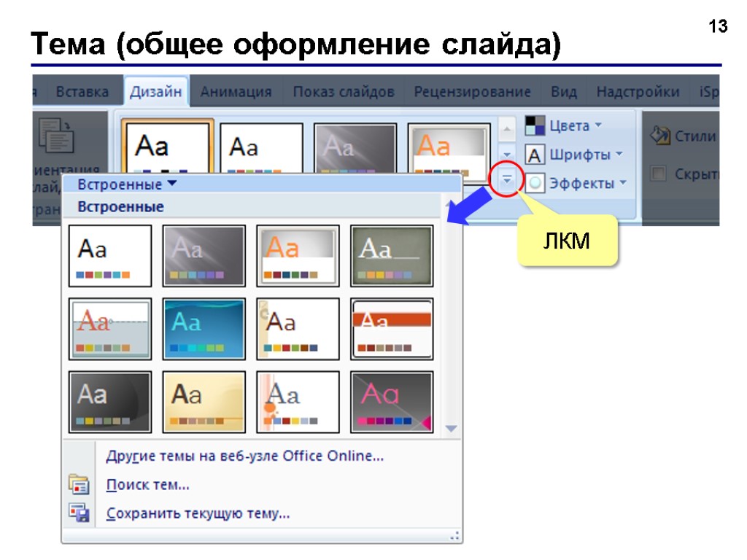The image size is (747, 560).
Task: Click themes gallery down arrow
Action: [507, 155]
